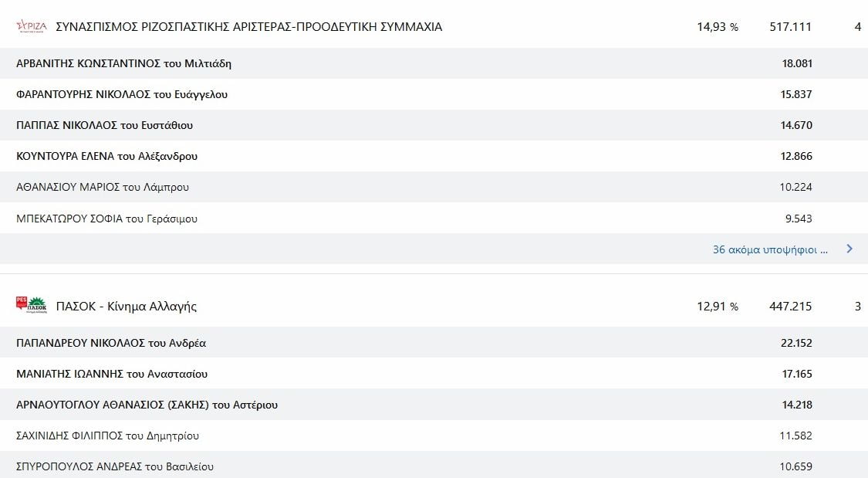This screenshot has height=478, width=868.
Task: Click SYRIZA's total votes 517.111
Action: pos(790,27)
